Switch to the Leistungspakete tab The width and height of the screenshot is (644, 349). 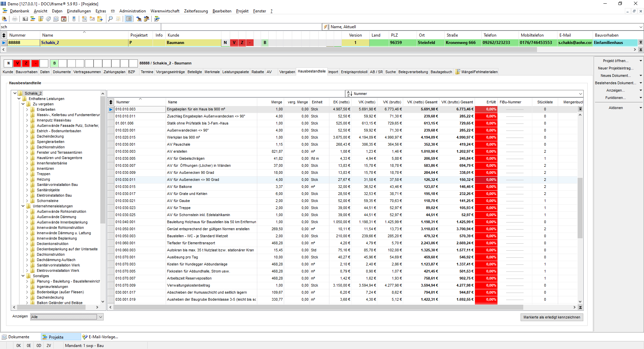click(235, 72)
